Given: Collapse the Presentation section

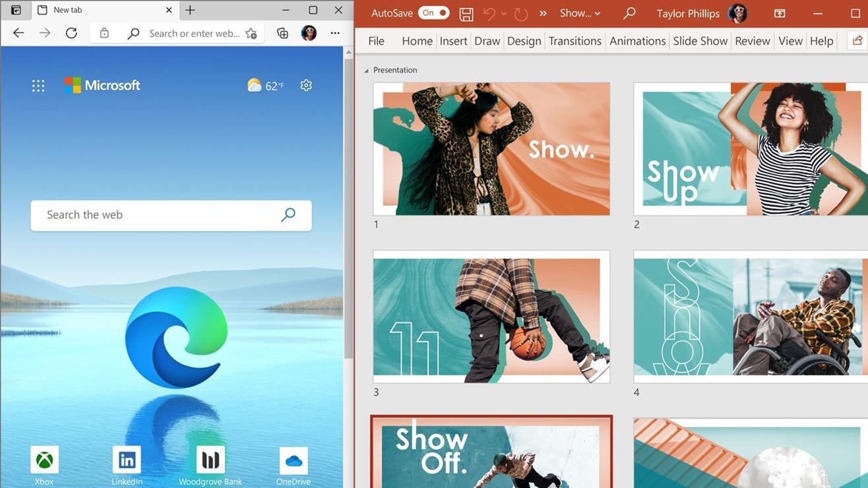Looking at the screenshot, I should [367, 70].
